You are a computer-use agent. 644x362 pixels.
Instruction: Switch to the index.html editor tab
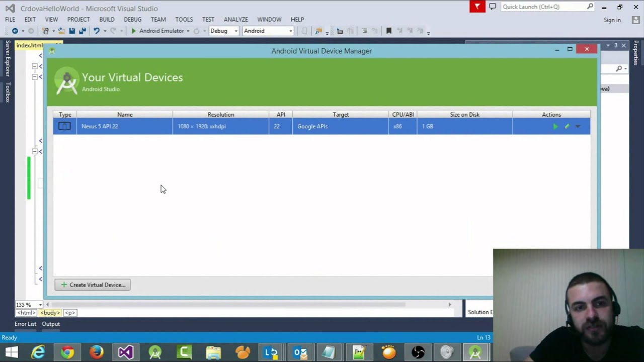click(30, 45)
